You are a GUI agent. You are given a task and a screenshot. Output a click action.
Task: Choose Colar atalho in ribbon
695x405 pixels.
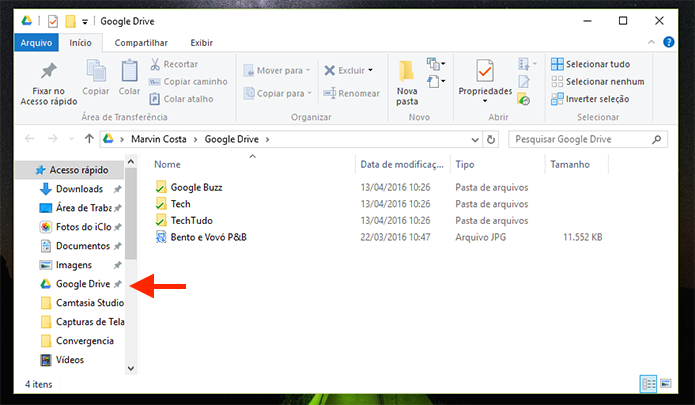[181, 99]
